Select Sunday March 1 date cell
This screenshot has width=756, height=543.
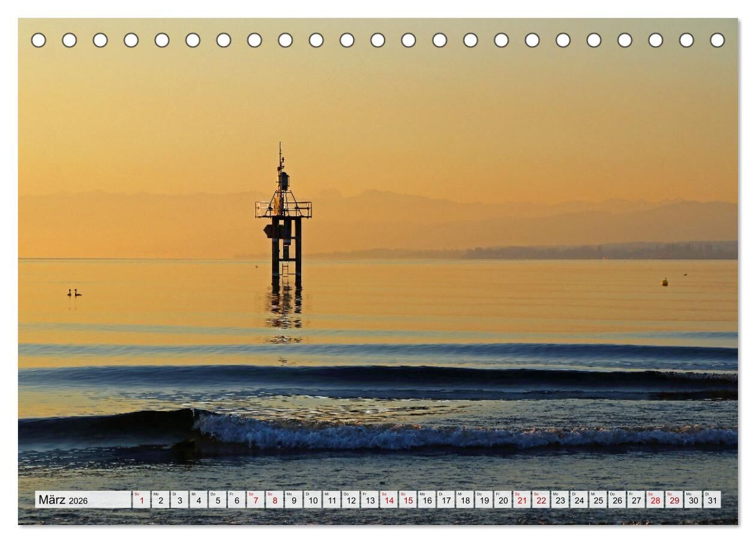click(x=142, y=500)
